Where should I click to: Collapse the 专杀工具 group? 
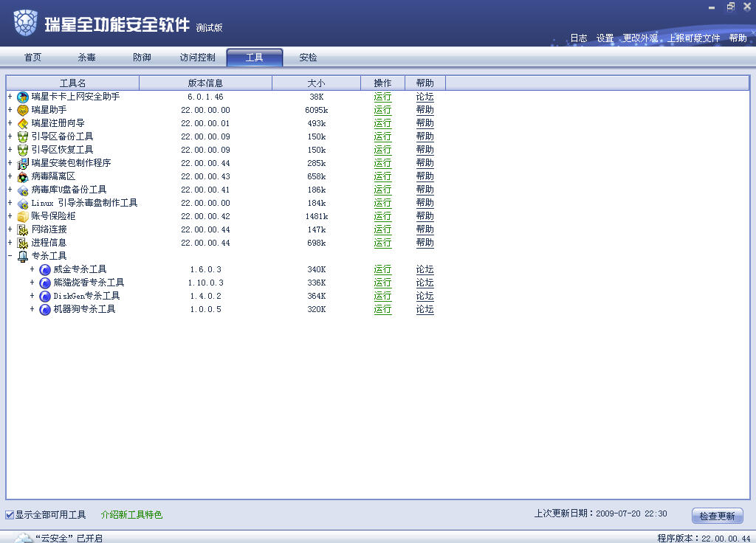[10, 256]
